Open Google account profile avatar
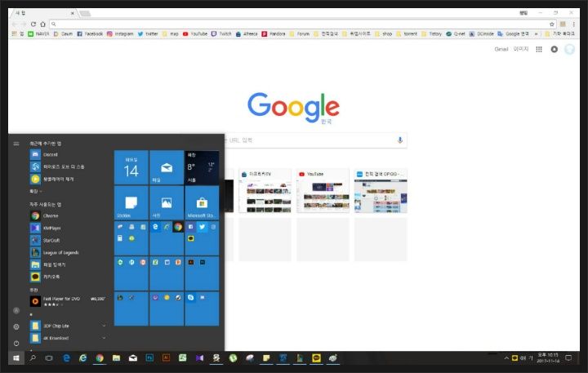 (569, 49)
